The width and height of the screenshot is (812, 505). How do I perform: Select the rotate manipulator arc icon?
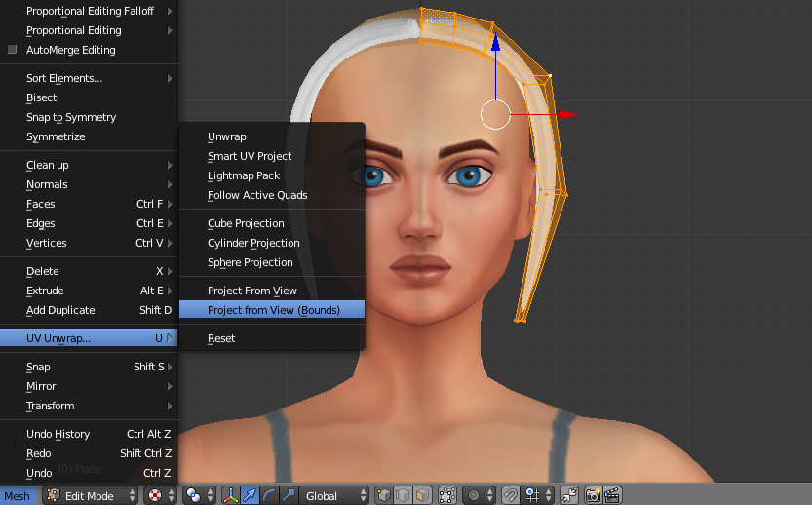click(269, 495)
